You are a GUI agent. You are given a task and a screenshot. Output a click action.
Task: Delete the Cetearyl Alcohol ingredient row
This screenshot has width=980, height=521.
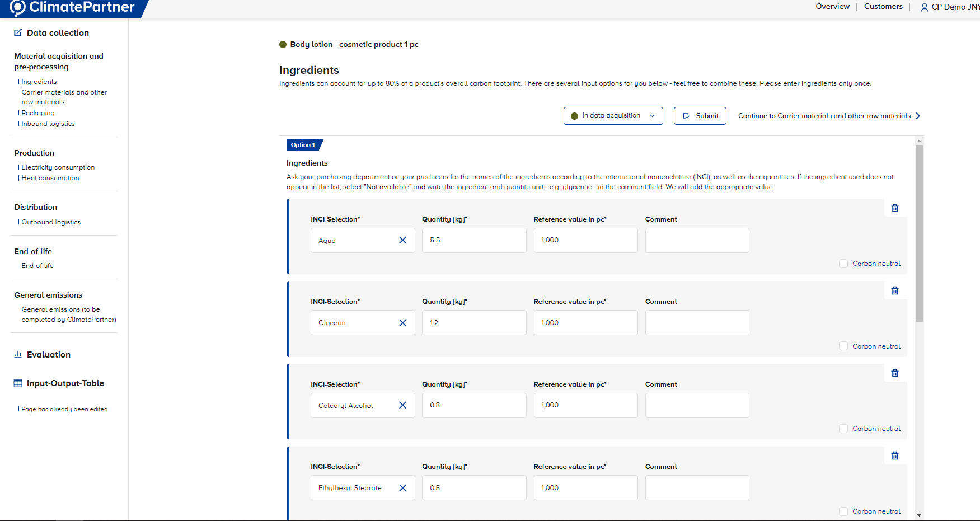895,373
